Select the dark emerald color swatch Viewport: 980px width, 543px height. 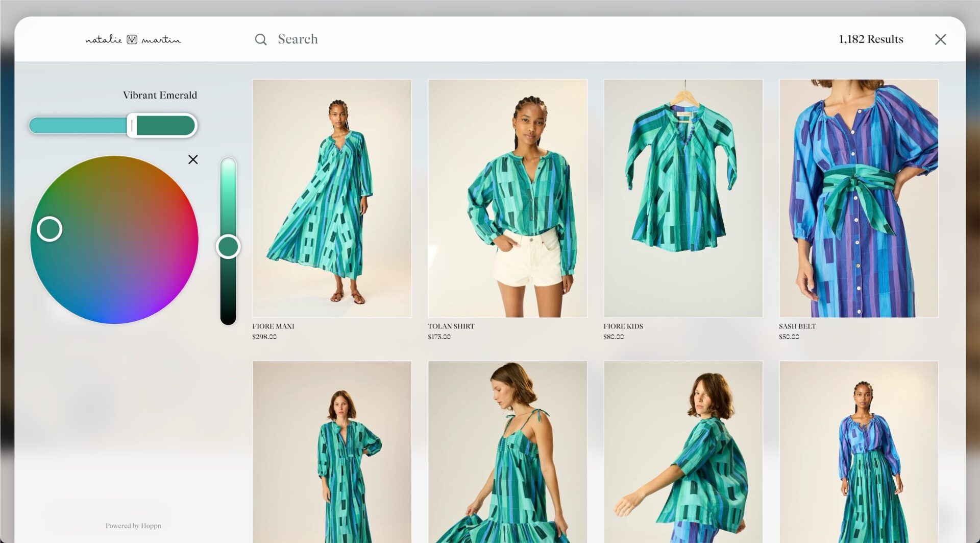click(166, 125)
